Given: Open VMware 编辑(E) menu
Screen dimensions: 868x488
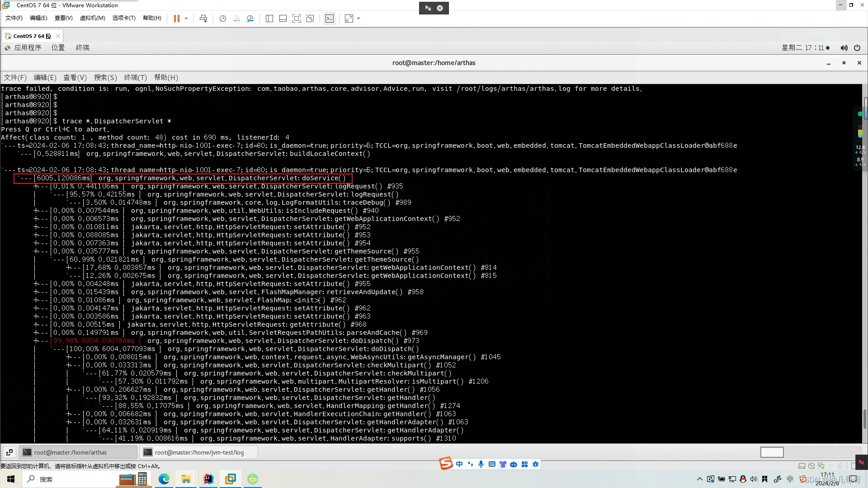Looking at the screenshot, I should 38,18.
